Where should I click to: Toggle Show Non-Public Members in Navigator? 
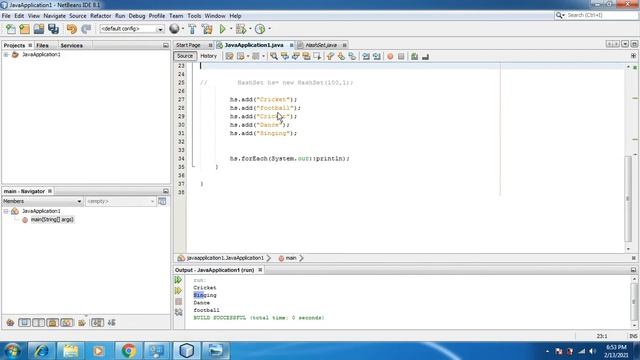click(x=53, y=323)
